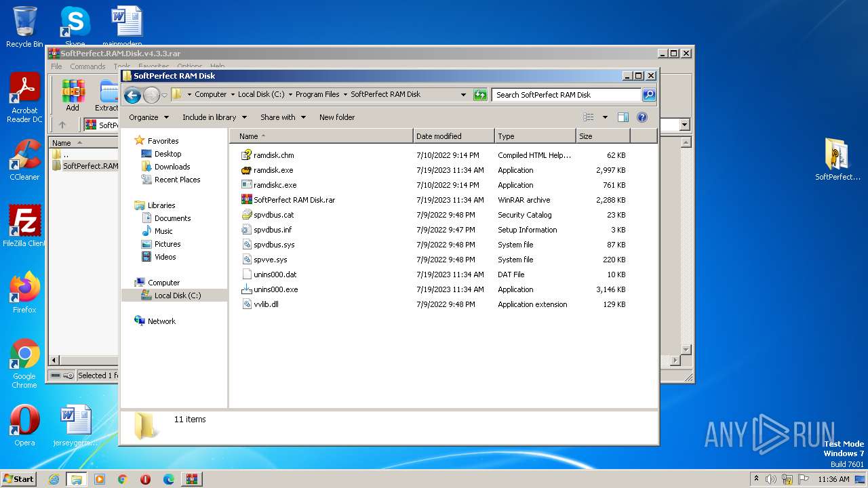Toggle the preview pane icon
The width and height of the screenshot is (868, 488).
pyautogui.click(x=623, y=117)
